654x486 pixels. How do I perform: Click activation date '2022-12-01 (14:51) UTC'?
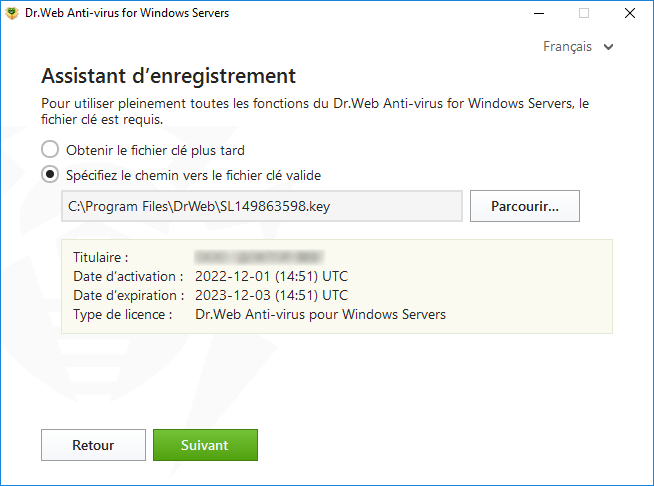coord(272,276)
